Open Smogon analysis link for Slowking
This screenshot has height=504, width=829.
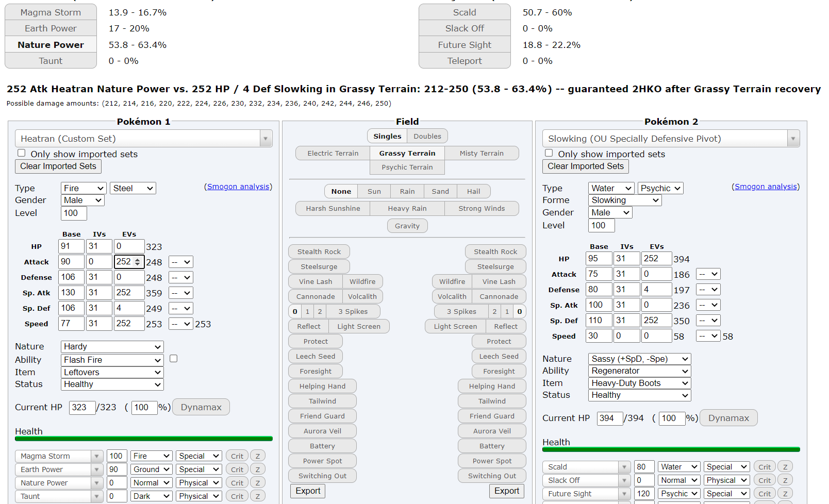coord(766,187)
